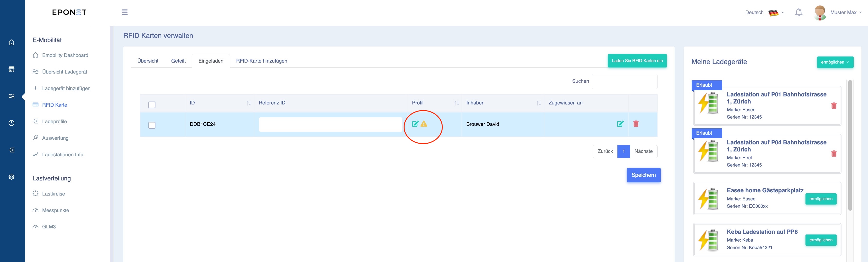868x262 pixels.
Task: Switch to the Geteilt tab
Action: (178, 61)
